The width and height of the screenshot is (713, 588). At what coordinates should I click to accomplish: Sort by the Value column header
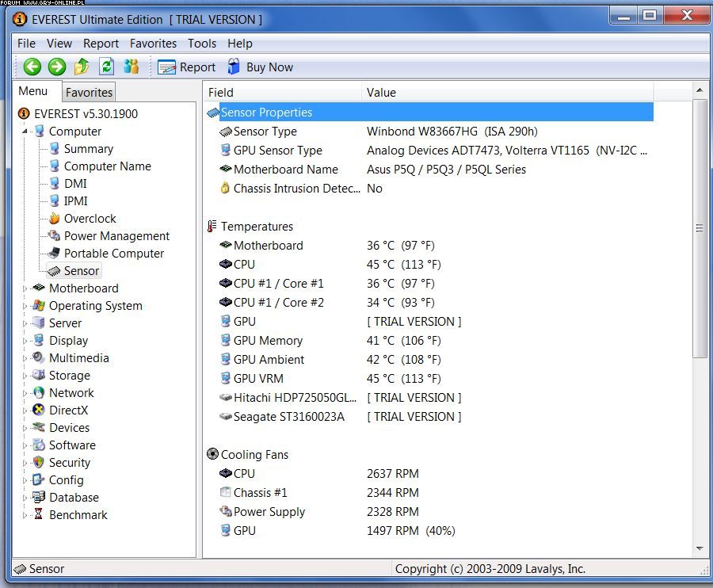click(x=508, y=92)
